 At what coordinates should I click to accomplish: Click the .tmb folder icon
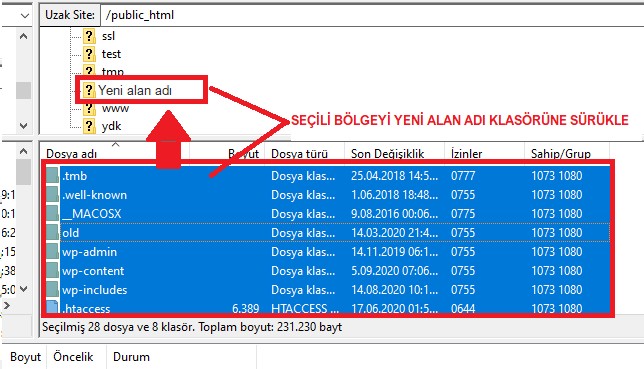click(x=52, y=175)
